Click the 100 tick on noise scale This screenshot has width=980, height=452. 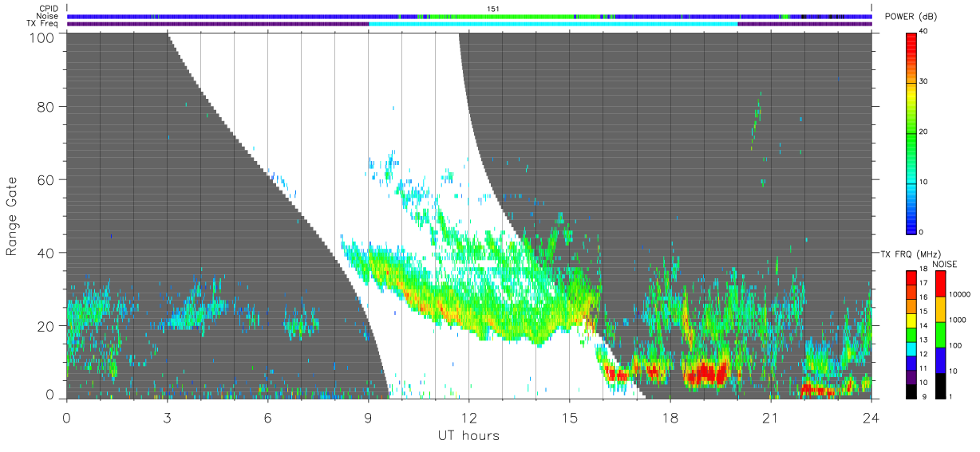click(955, 346)
